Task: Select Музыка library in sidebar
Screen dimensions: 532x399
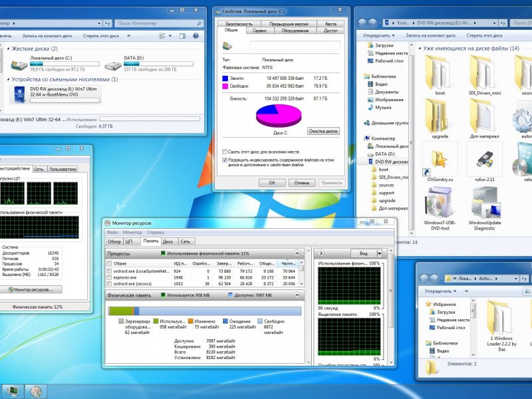Action: click(x=379, y=108)
